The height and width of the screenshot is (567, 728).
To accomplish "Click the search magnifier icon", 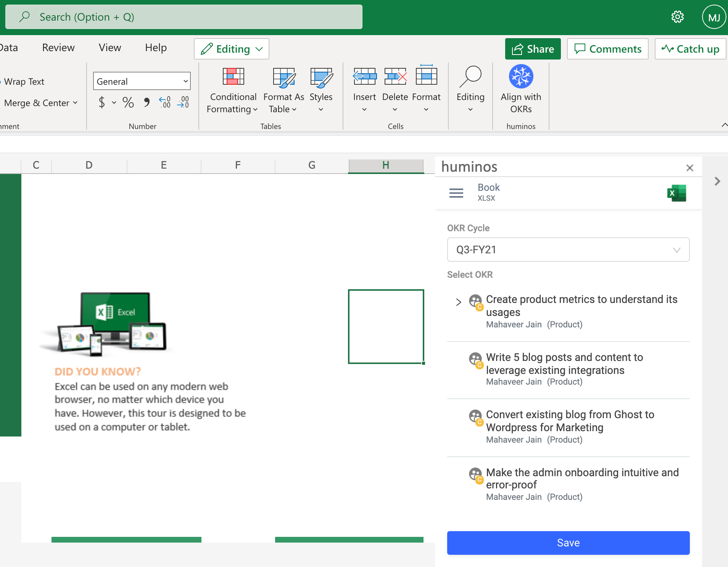I will click(24, 16).
